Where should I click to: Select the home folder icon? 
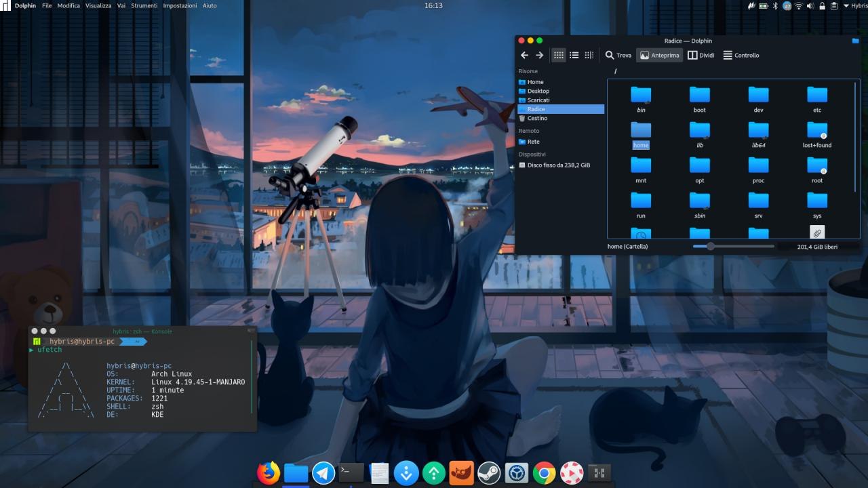click(x=641, y=130)
